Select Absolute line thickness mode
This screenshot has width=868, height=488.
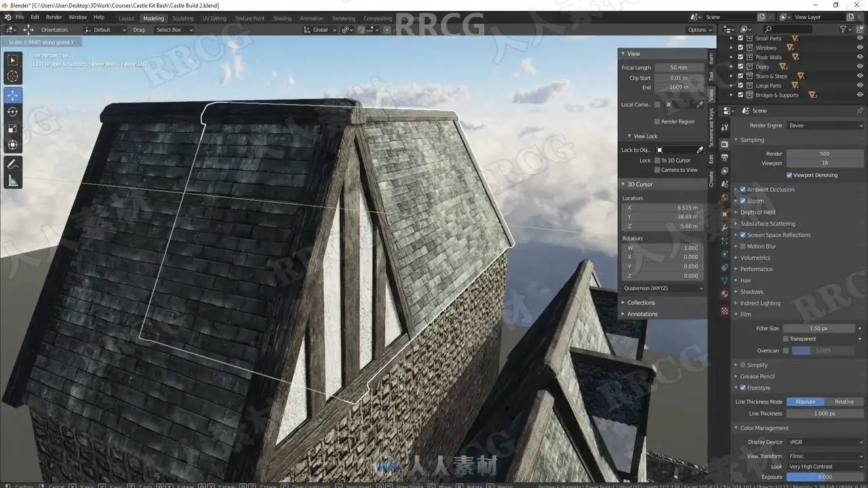[x=806, y=402]
